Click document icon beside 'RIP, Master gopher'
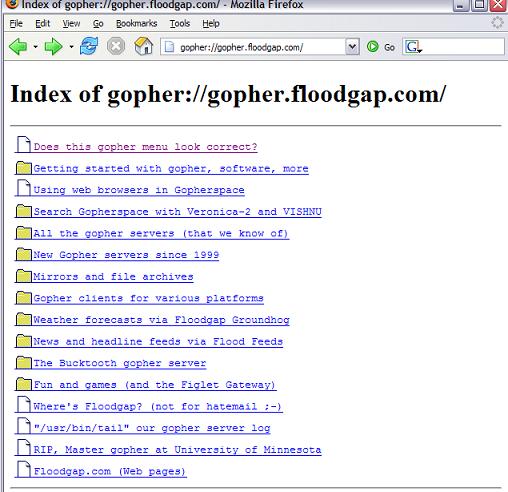508x492 pixels. coord(24,447)
